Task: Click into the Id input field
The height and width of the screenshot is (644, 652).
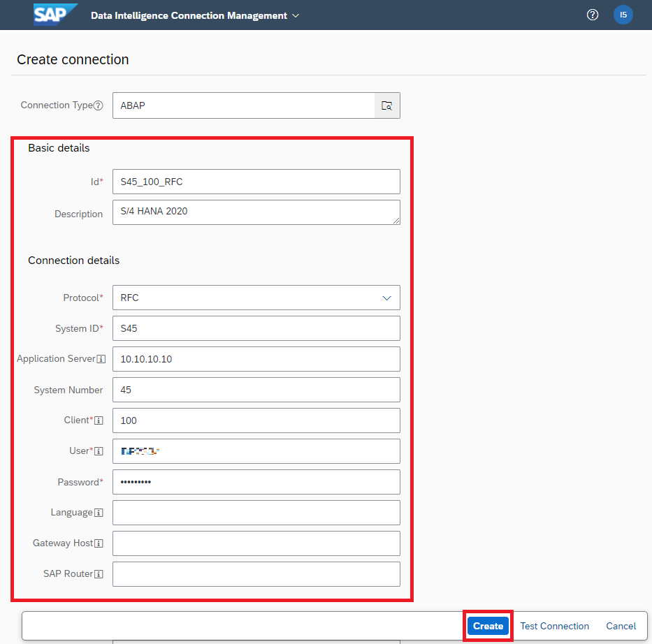Action: coord(256,182)
